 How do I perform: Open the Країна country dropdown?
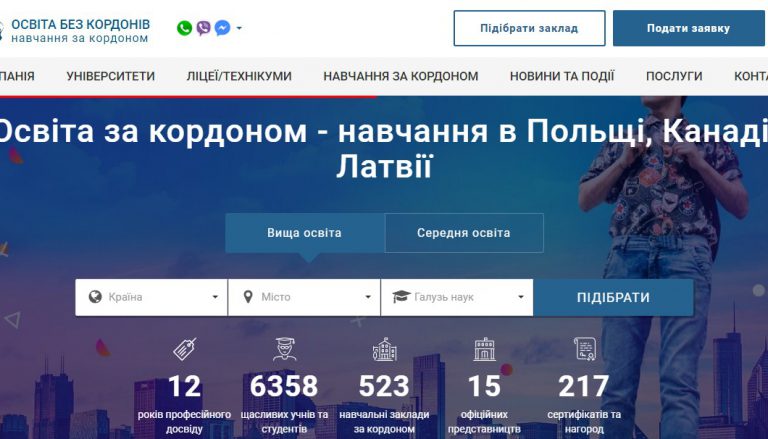point(151,297)
